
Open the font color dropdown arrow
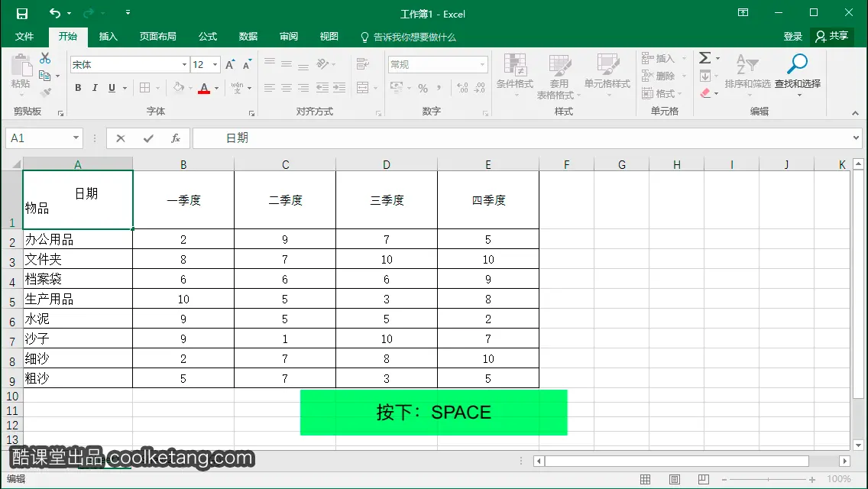(x=216, y=88)
